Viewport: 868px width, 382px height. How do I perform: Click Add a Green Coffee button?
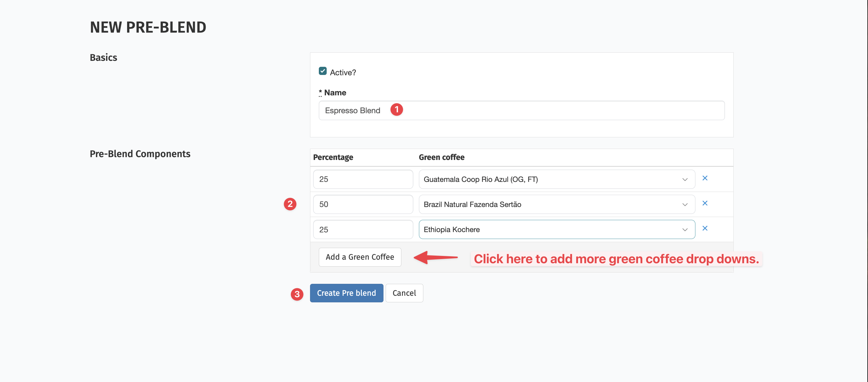pos(360,257)
